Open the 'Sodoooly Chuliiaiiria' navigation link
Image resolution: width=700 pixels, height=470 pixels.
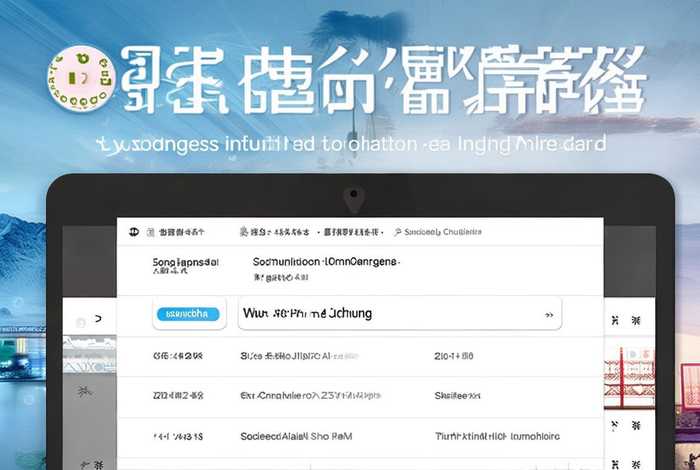[442, 232]
